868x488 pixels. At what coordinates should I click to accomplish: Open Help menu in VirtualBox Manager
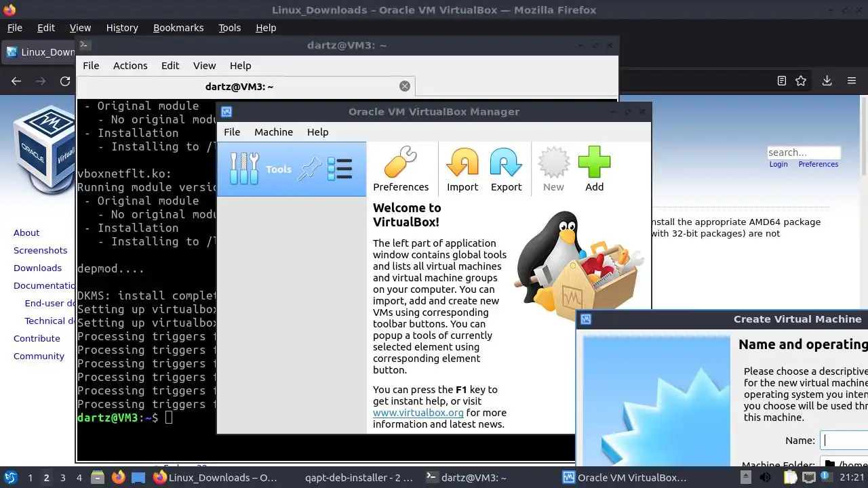click(317, 132)
